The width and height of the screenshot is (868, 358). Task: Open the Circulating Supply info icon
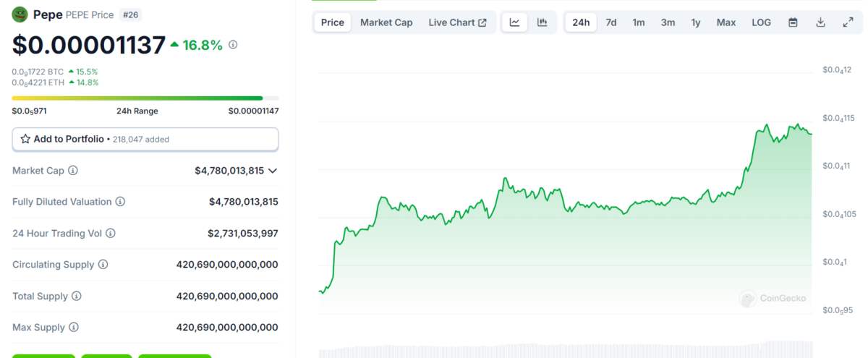click(x=103, y=265)
